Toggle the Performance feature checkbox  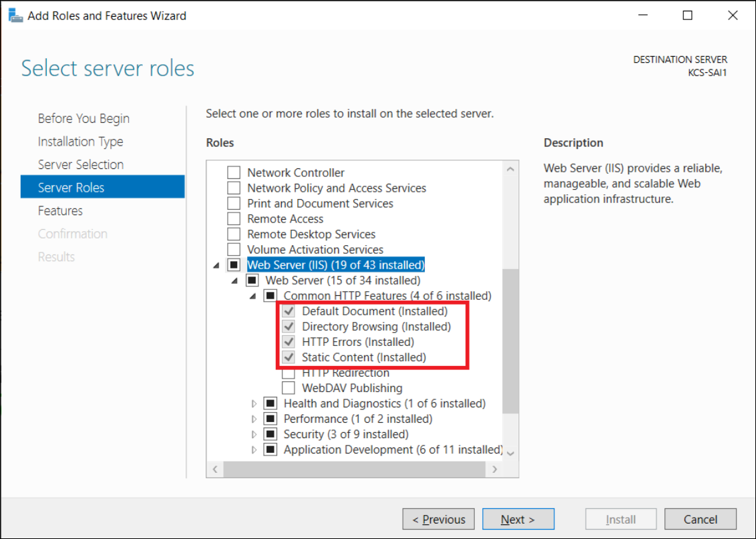270,419
